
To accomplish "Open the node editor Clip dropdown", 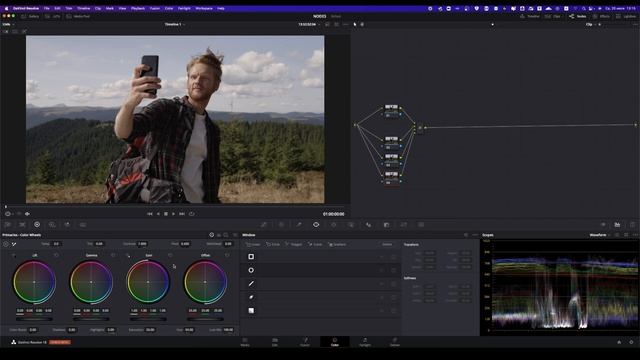I will 591,24.
